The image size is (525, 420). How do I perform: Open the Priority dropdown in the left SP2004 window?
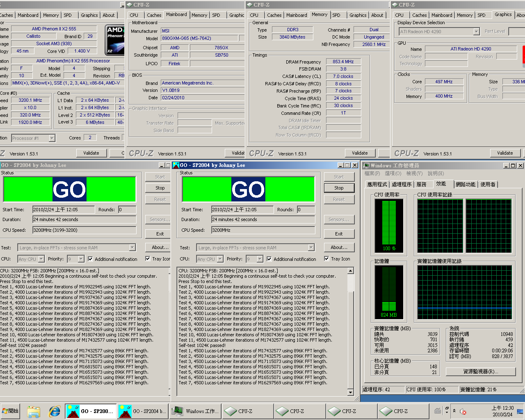81,259
